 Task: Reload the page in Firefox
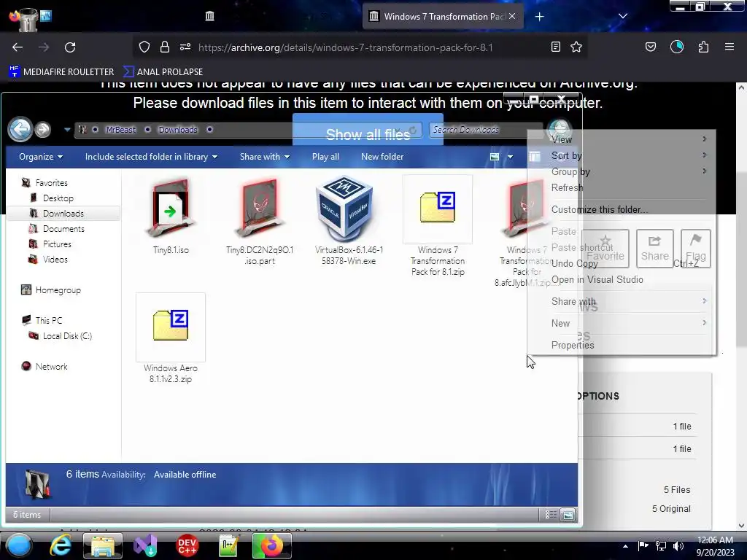point(70,47)
